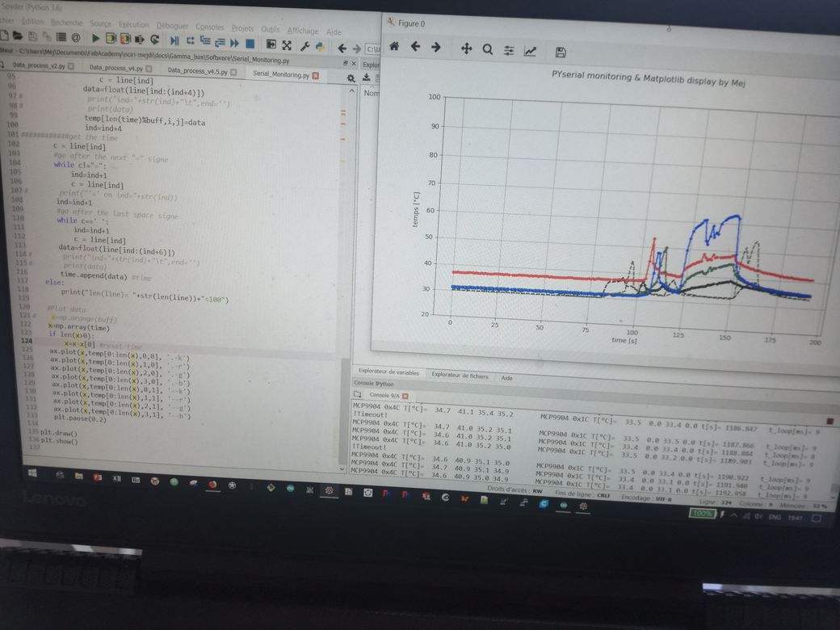Select the Serial_Monitoring.py tab
This screenshot has width=840, height=630.
(281, 74)
